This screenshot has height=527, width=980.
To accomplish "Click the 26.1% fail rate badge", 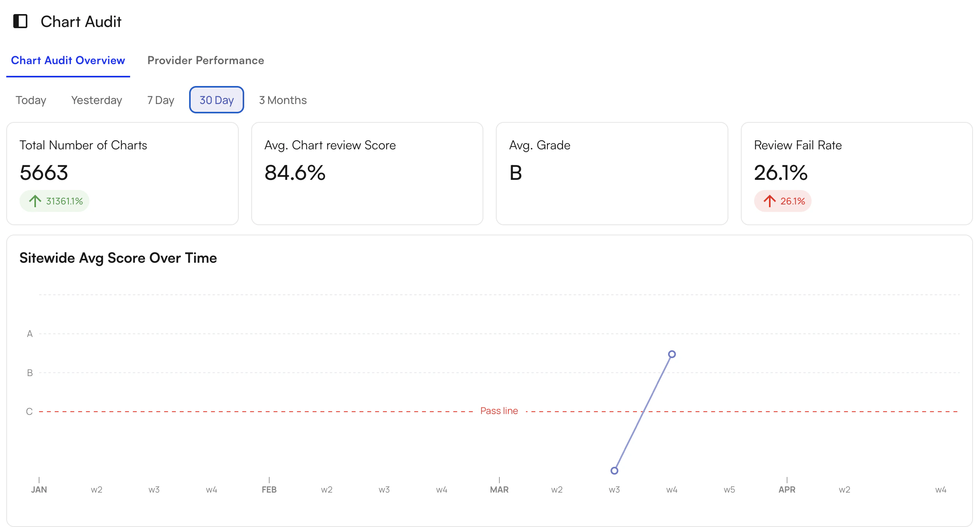I will point(783,201).
